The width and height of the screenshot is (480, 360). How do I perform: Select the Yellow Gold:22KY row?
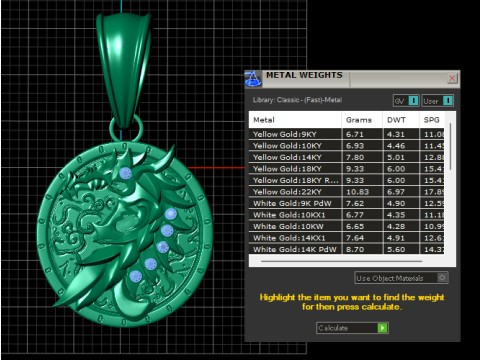346,192
